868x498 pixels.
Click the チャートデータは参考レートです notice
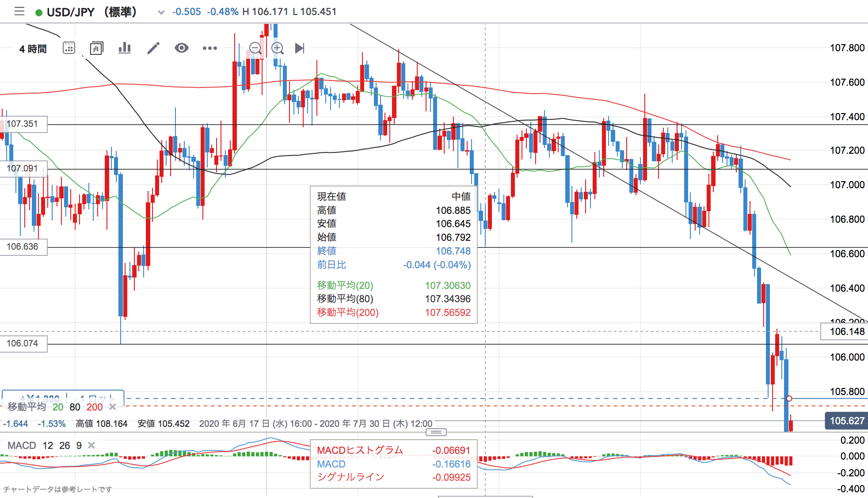coord(58,489)
